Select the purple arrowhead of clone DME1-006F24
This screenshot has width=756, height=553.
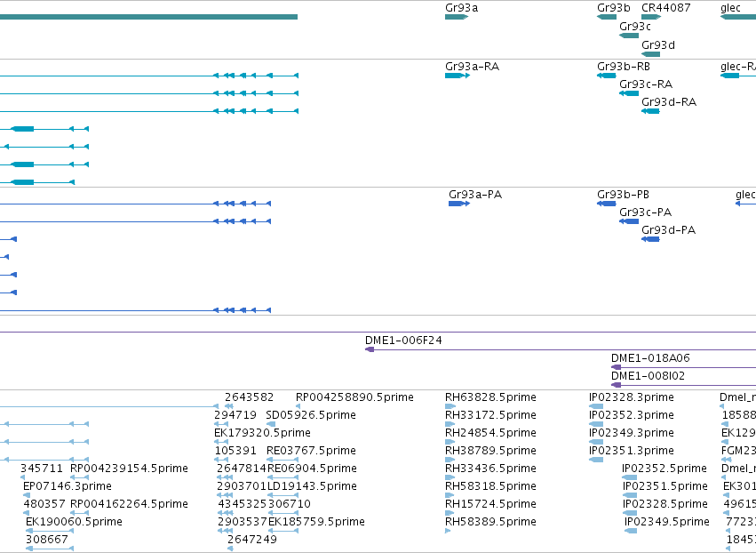coord(370,349)
